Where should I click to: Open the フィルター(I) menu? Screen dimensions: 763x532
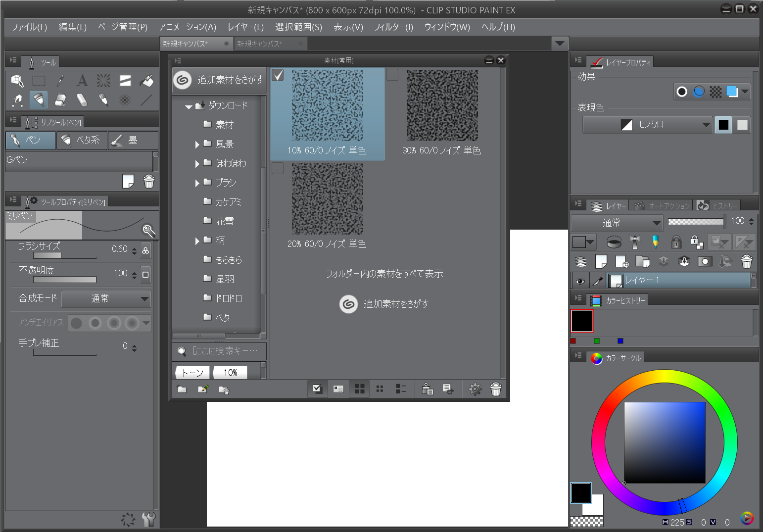pos(393,27)
